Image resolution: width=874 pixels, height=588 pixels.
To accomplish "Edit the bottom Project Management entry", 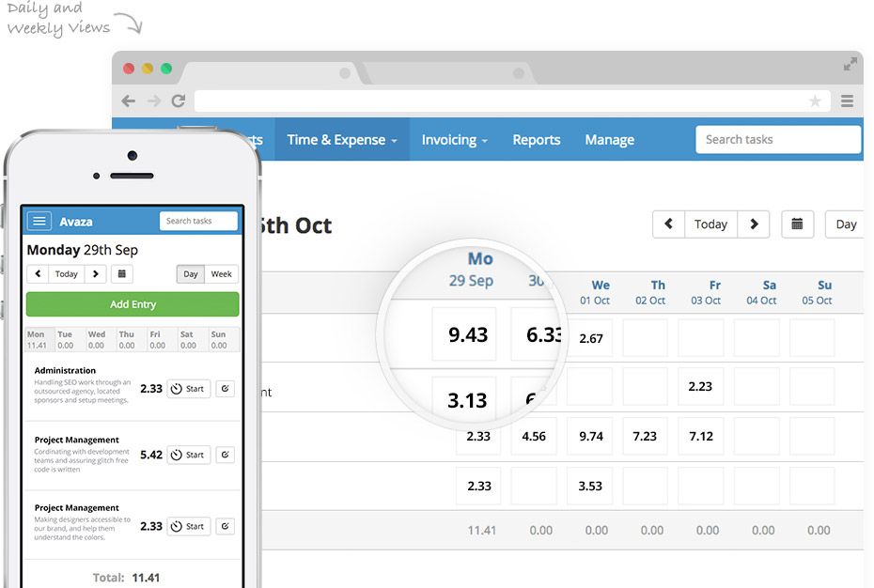I will 225,526.
